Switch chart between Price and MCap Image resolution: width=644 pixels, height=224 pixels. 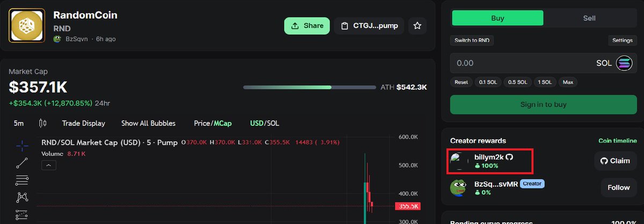(213, 123)
